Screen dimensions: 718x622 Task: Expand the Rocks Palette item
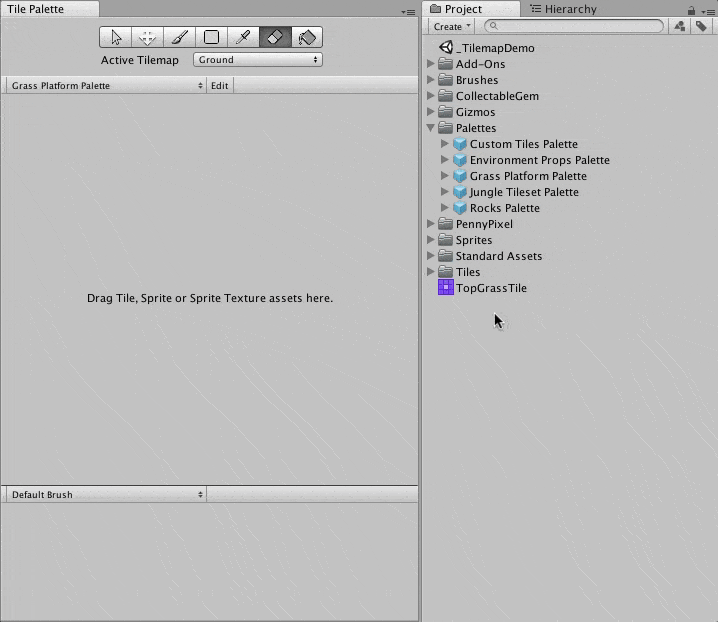pos(444,208)
